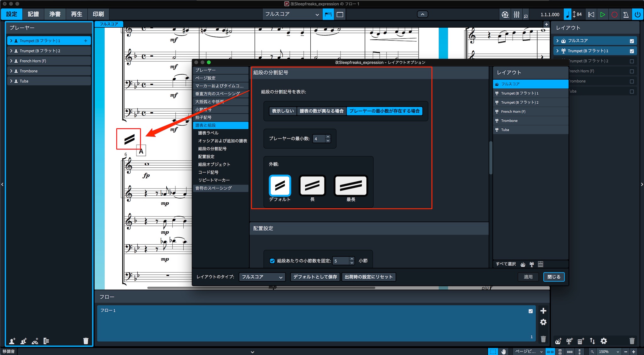This screenshot has width=644, height=355.
Task: Delete player trash icon in Players panel
Action: click(86, 341)
